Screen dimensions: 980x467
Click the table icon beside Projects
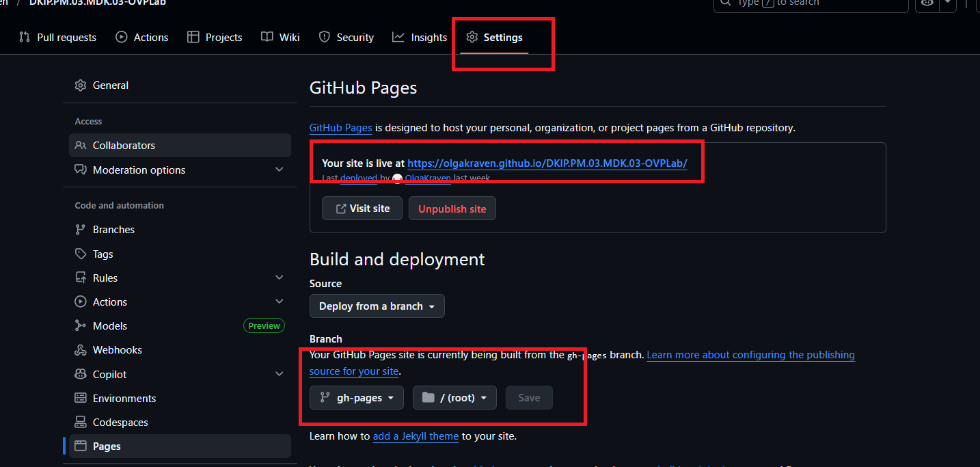[x=193, y=38]
